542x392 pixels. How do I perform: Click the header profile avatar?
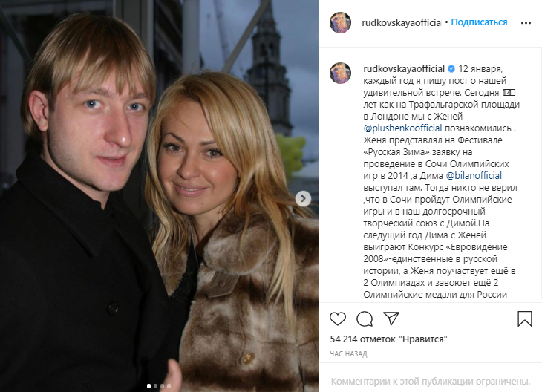coord(341,22)
